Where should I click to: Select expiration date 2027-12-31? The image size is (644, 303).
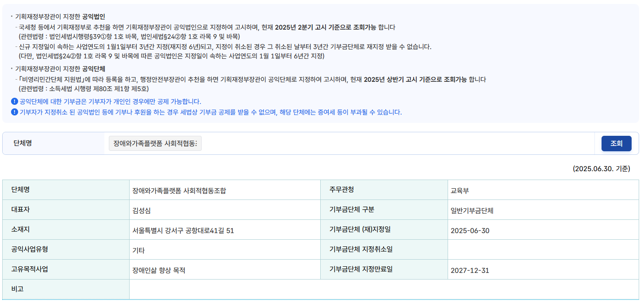(470, 271)
